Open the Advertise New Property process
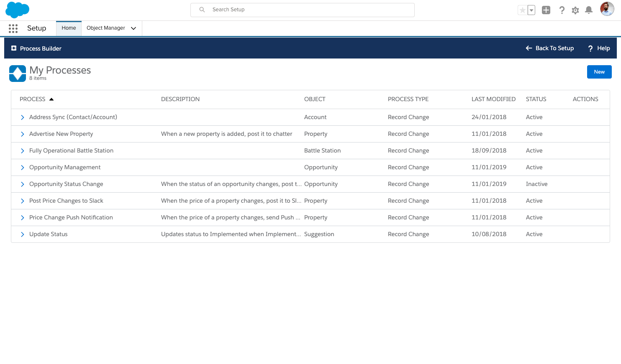This screenshot has width=621, height=364. pos(61,134)
